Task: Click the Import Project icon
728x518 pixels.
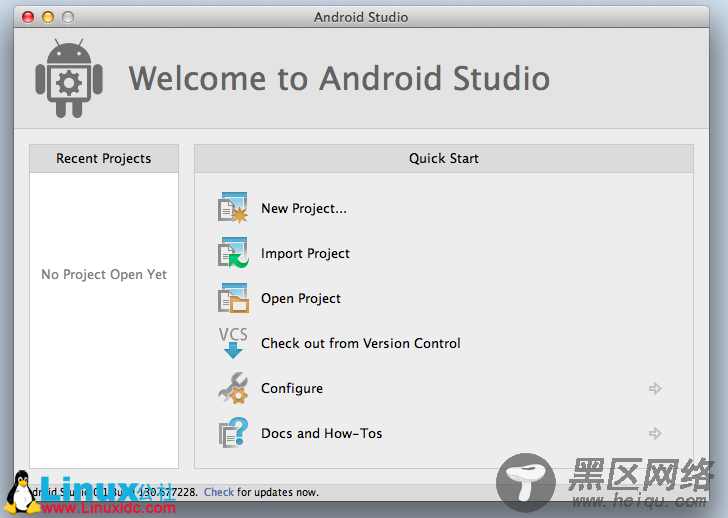Action: coord(233,253)
